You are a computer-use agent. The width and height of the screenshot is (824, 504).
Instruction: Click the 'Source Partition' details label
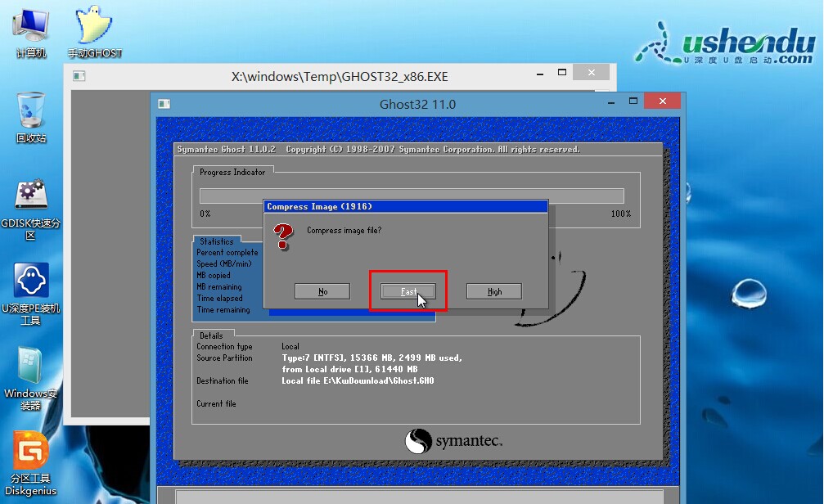(x=224, y=358)
